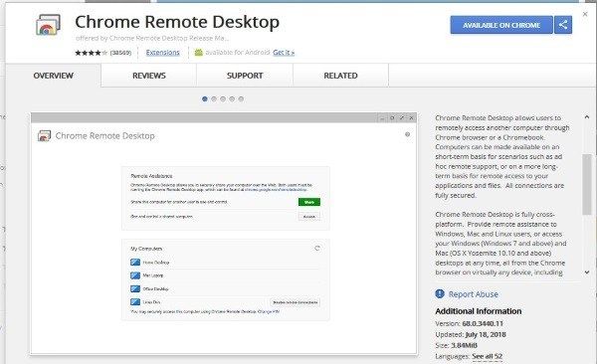Viewport: 597px width, 364px height.
Task: Click the description scrollbar thumb
Action: [x=587, y=184]
